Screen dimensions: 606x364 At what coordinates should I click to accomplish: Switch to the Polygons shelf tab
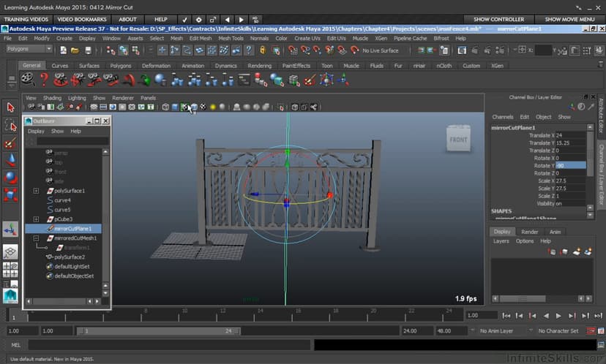[x=121, y=66]
